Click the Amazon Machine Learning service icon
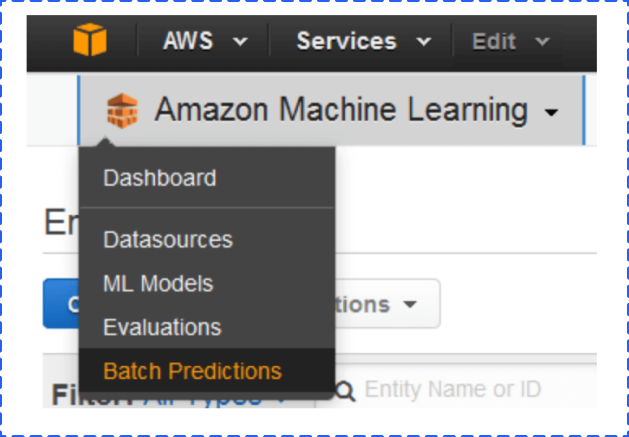Image resolution: width=629 pixels, height=437 pixels. [123, 110]
